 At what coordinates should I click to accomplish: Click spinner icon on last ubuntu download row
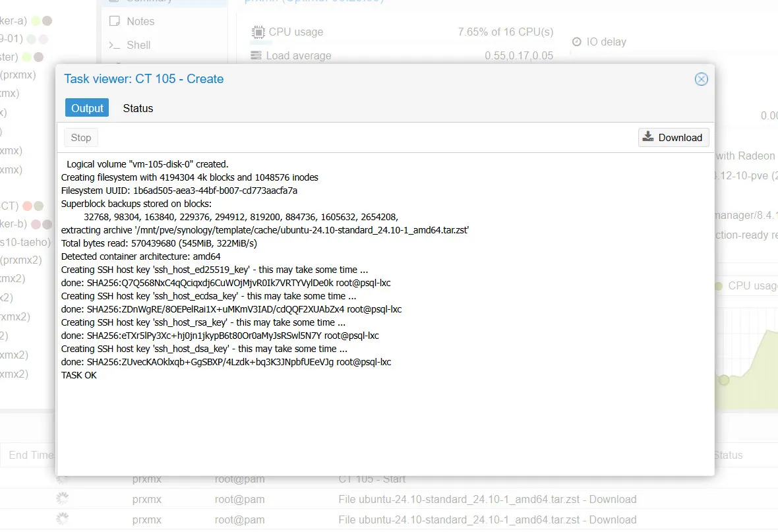63,519
